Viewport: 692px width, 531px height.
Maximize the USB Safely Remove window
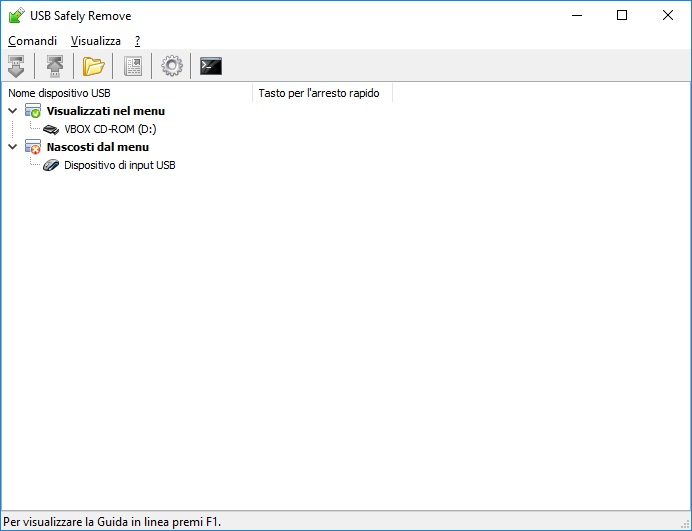click(622, 15)
